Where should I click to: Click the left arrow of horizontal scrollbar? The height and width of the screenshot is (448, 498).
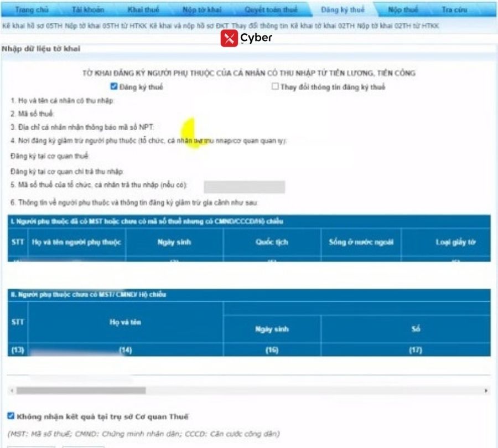12,390
